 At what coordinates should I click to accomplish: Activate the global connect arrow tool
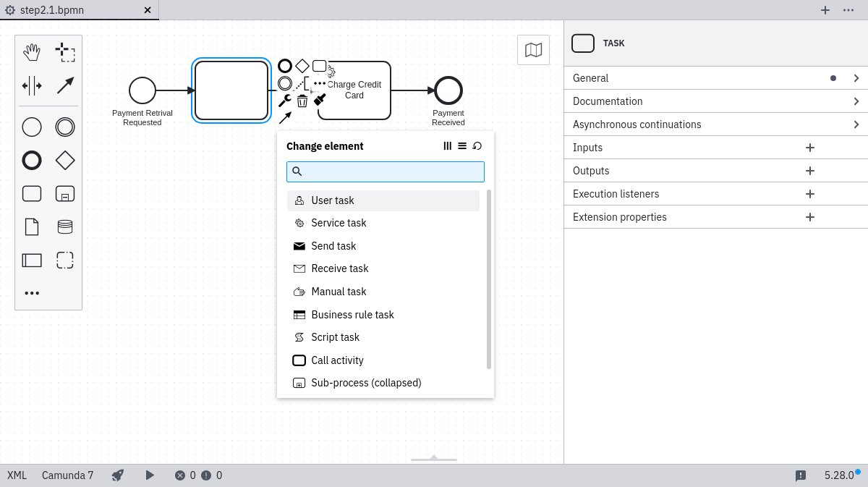[65, 85]
